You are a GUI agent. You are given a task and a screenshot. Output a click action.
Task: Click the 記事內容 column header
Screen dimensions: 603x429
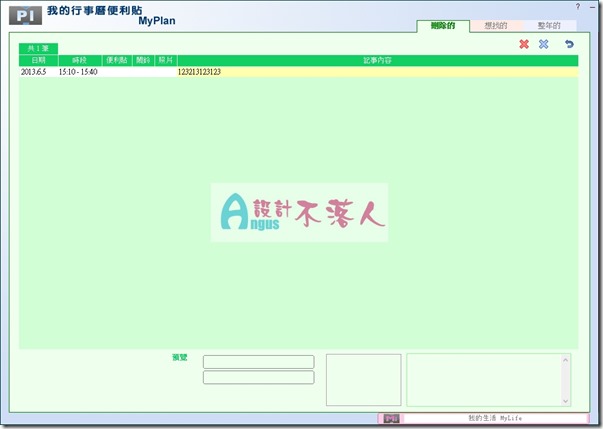pos(377,61)
